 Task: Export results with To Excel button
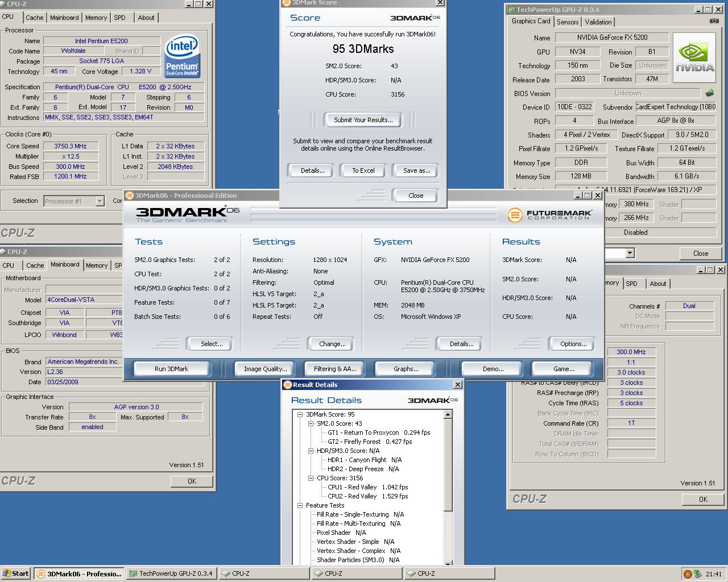point(363,171)
